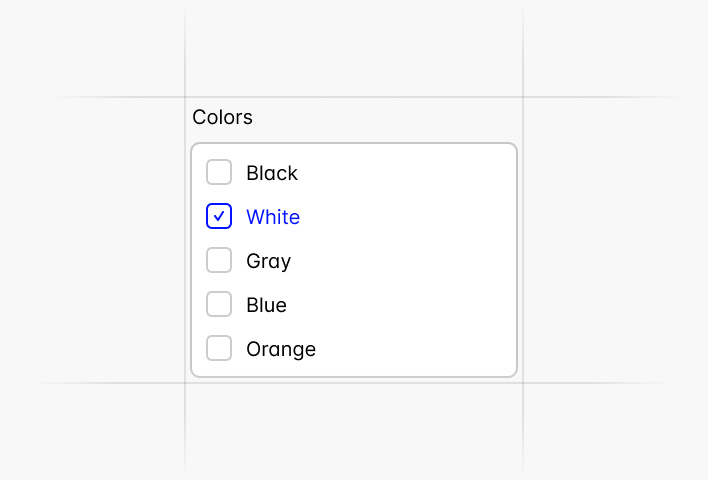Check the Black checkbox
Image resolution: width=708 pixels, height=480 pixels.
[219, 173]
